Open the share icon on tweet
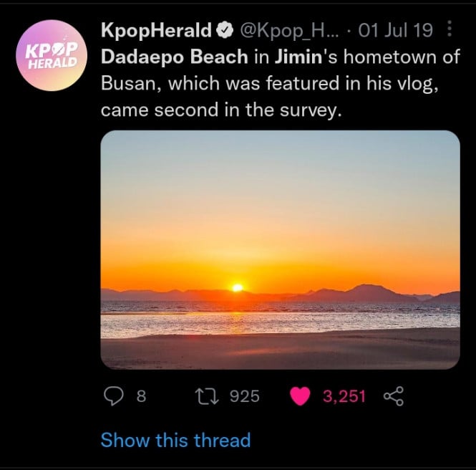The width and height of the screenshot is (476, 470). [x=394, y=396]
